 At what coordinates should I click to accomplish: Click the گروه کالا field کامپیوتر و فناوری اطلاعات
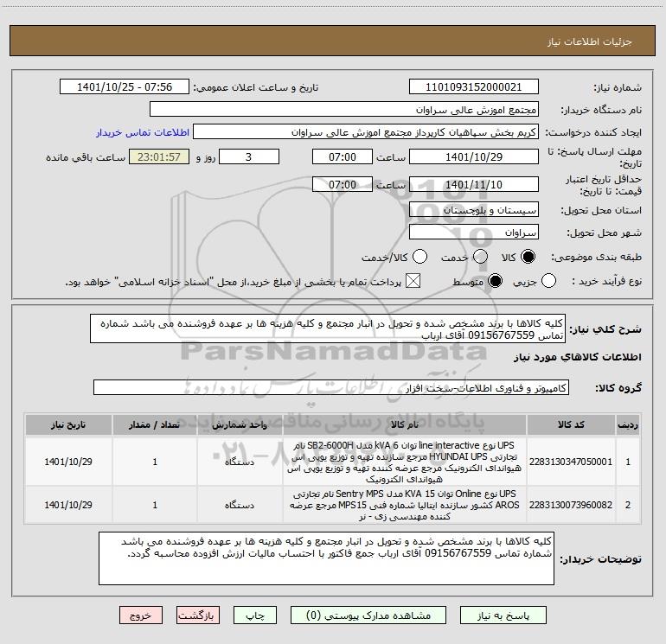(x=331, y=387)
